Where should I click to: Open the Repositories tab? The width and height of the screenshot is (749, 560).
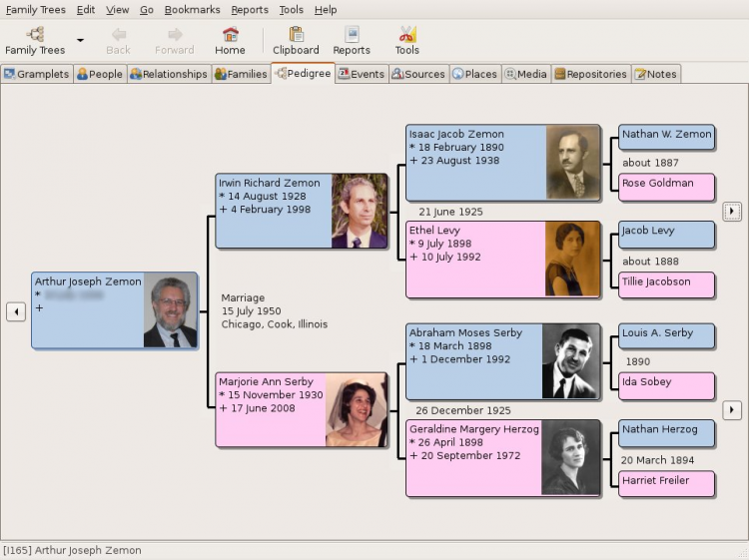coord(590,74)
